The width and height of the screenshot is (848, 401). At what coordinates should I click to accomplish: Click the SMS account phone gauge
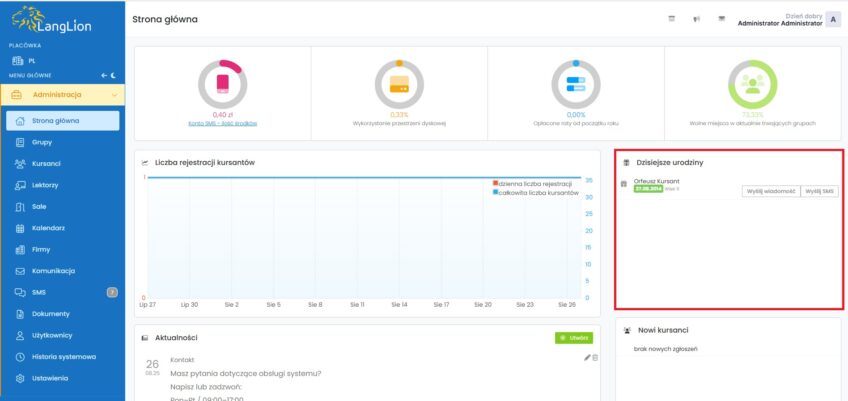pos(222,84)
